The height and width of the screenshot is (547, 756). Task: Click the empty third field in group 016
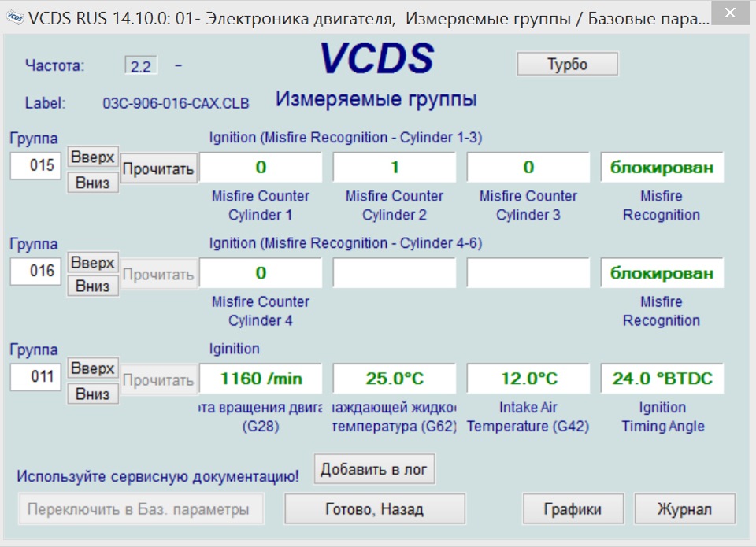528,273
